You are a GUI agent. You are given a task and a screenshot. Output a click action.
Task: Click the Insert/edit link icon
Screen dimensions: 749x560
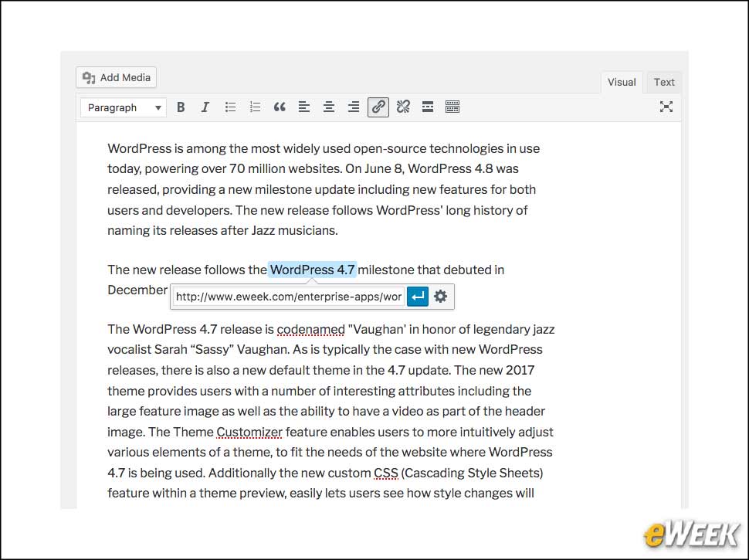coord(378,107)
